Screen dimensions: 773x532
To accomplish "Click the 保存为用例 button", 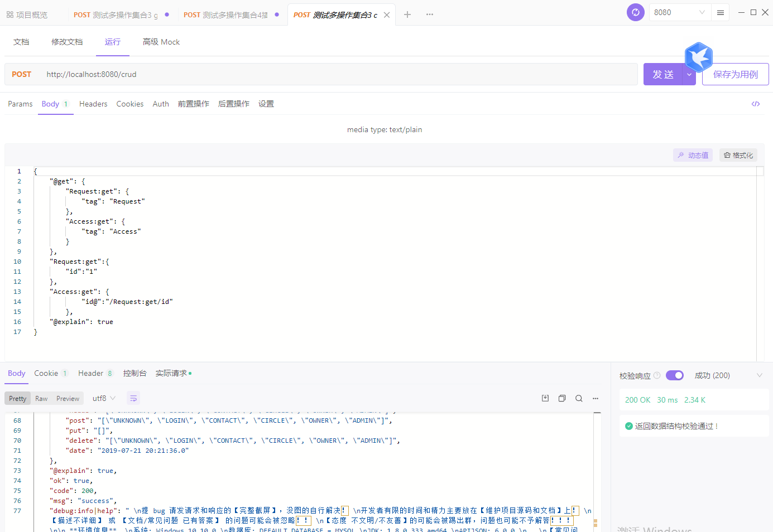I will [735, 74].
